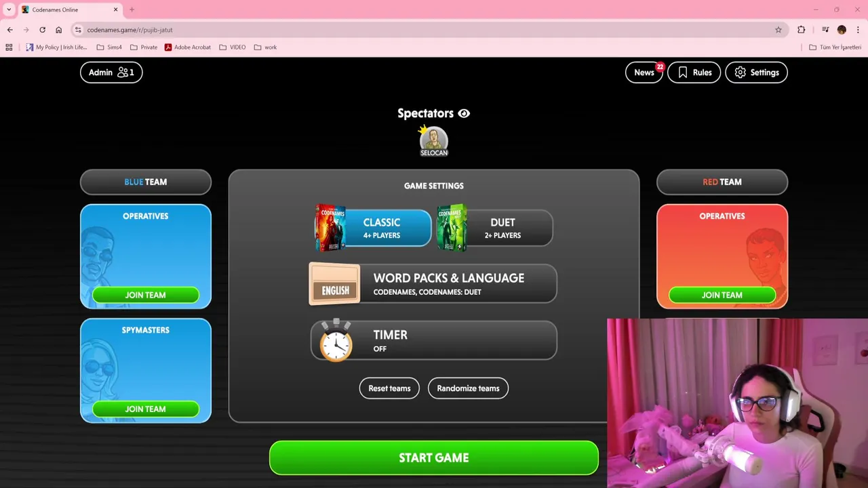The image size is (868, 488).
Task: Open the Private bookmark folder
Action: 144,47
